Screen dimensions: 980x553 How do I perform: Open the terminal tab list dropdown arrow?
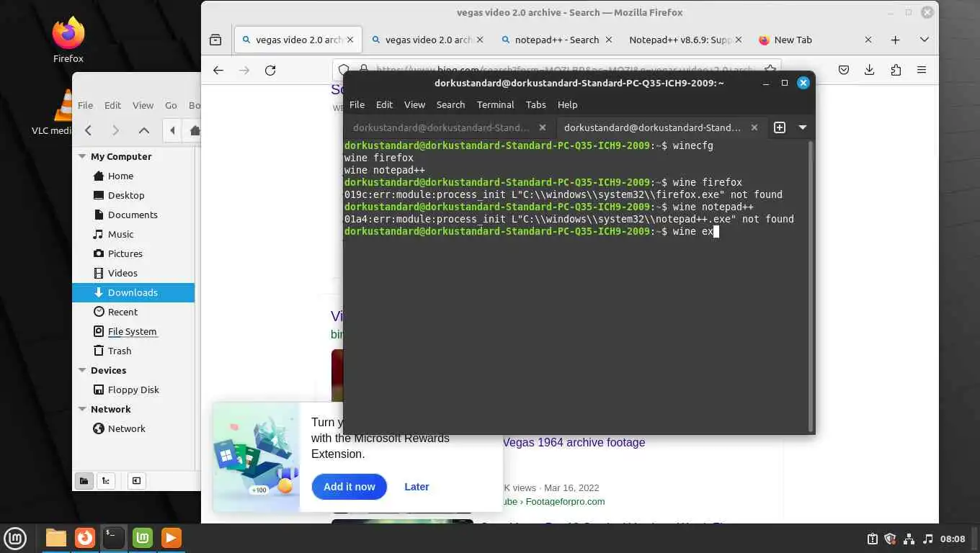click(802, 127)
